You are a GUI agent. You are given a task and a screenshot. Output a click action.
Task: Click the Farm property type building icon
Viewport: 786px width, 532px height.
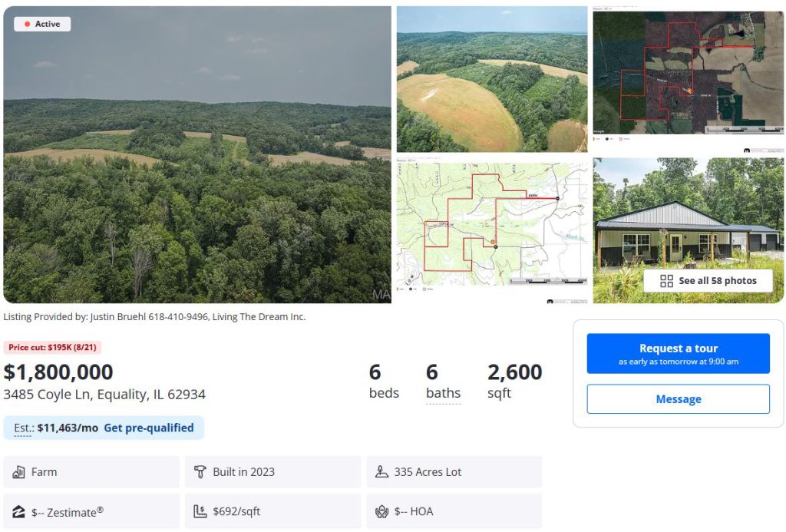(x=19, y=472)
